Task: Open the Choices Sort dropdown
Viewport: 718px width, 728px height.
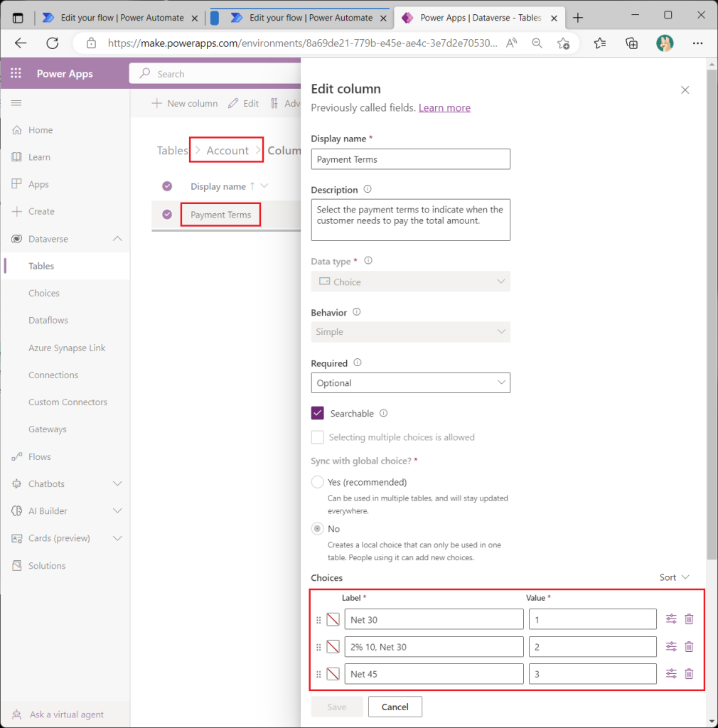Action: coord(674,577)
